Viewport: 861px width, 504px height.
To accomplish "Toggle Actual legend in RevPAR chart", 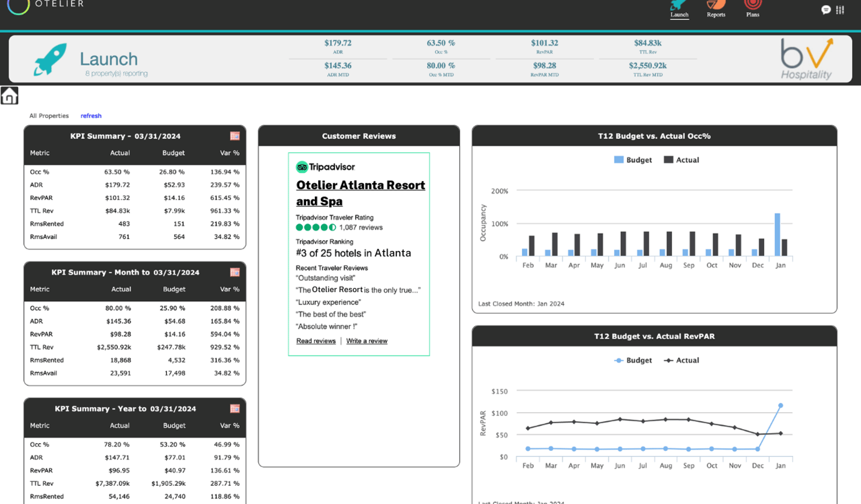I will [x=681, y=360].
